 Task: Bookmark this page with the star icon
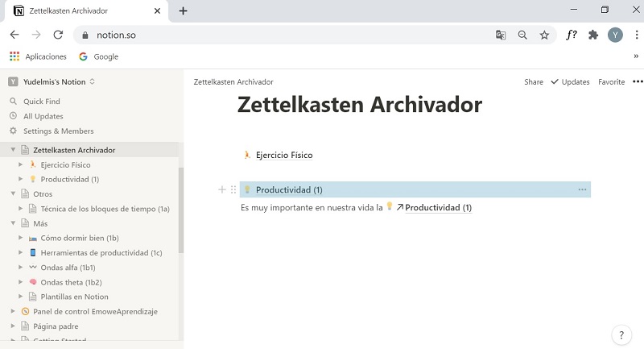544,35
